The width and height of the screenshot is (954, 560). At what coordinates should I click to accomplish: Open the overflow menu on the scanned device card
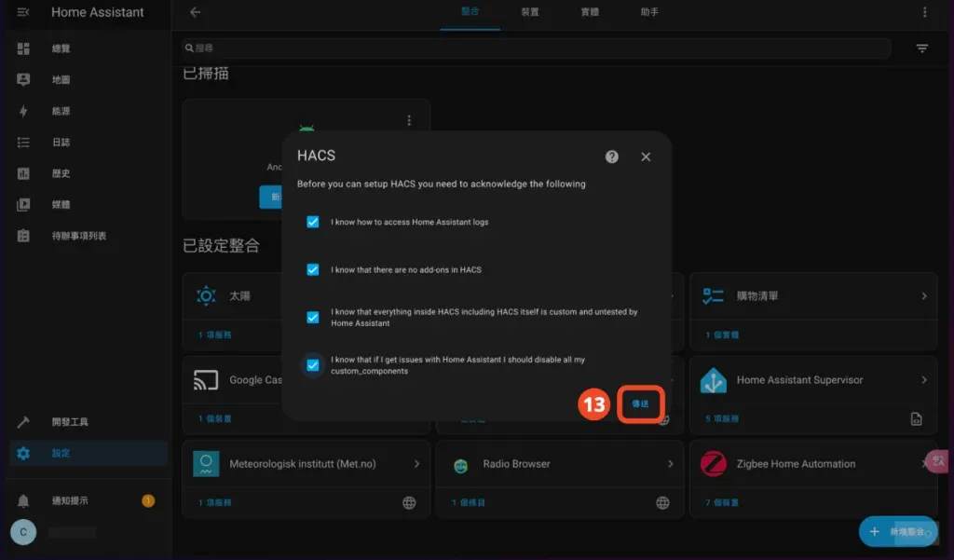coord(408,119)
